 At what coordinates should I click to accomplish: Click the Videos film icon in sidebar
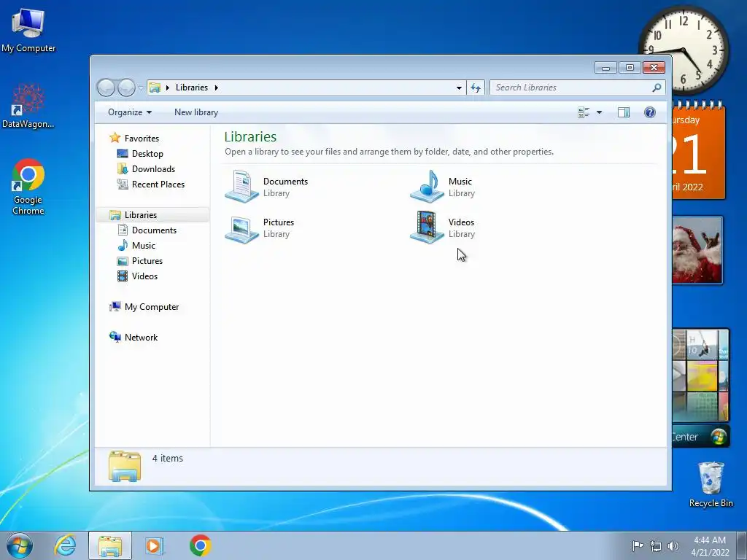click(123, 276)
